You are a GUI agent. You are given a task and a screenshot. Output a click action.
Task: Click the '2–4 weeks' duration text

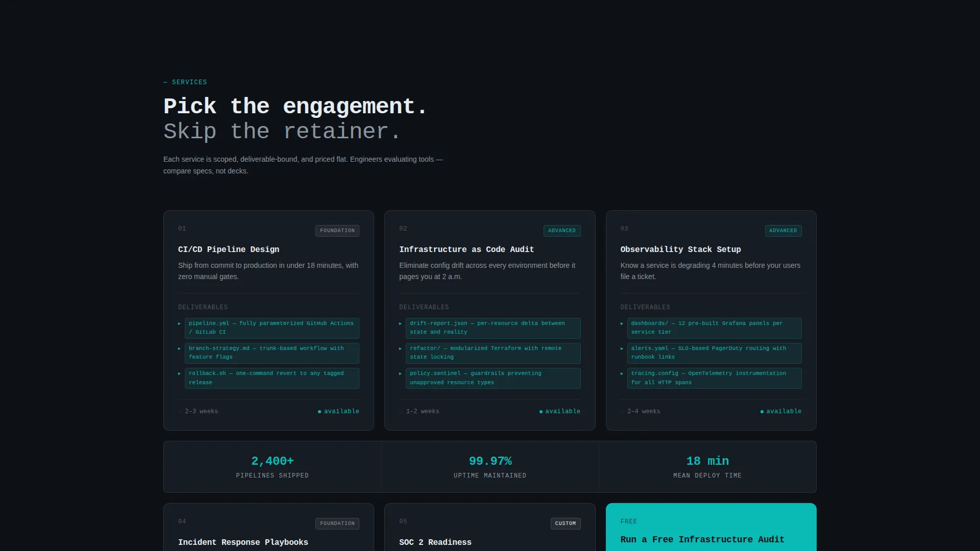click(x=644, y=412)
